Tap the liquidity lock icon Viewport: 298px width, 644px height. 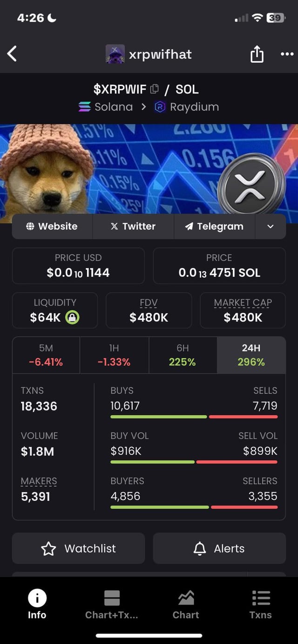[73, 318]
